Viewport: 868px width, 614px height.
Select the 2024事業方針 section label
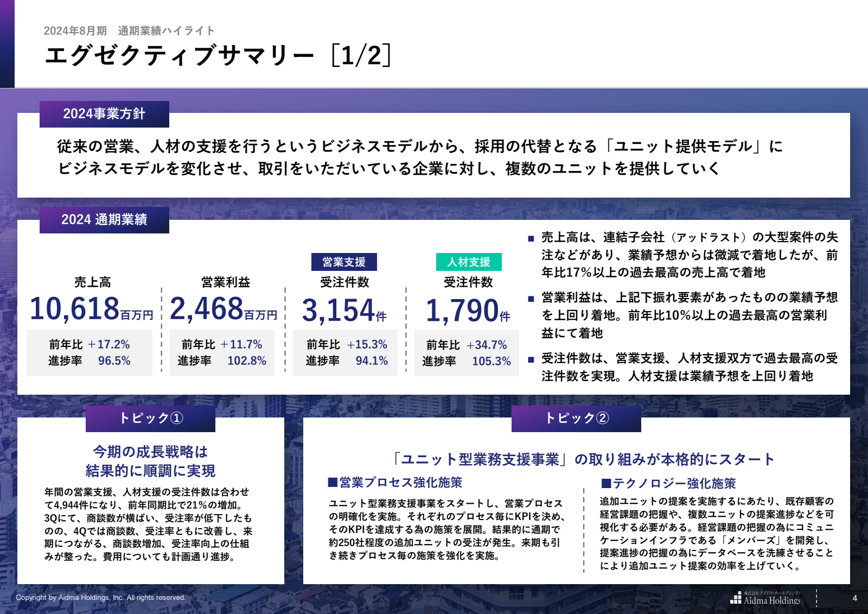point(104,114)
